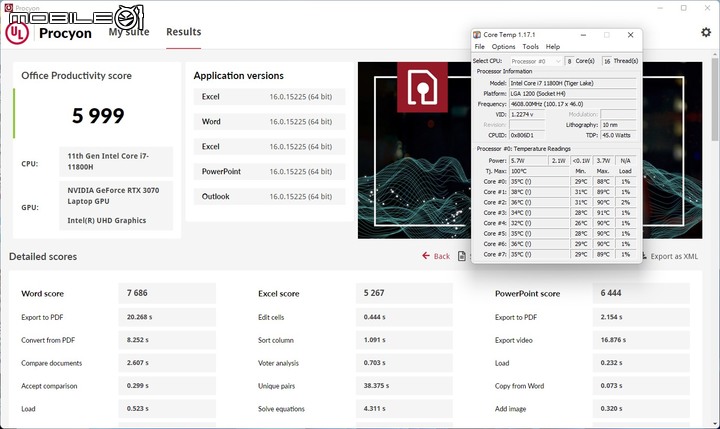Click the Detailed scores heading
This screenshot has height=429, width=720.
pos(43,257)
